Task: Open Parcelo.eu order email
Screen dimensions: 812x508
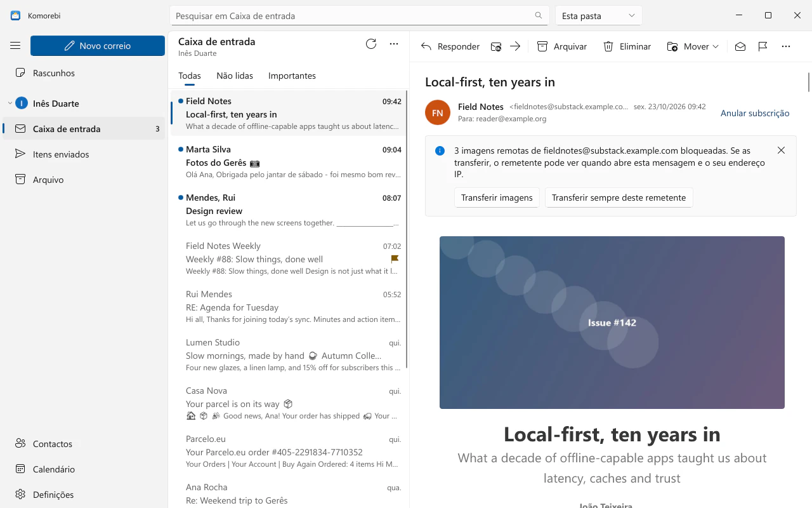Action: click(x=289, y=452)
